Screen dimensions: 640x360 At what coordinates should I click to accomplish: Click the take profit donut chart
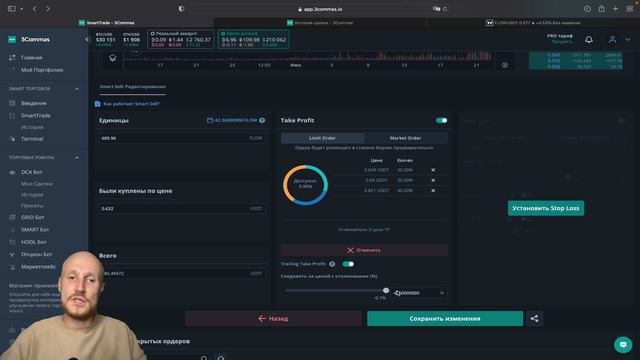[305, 185]
